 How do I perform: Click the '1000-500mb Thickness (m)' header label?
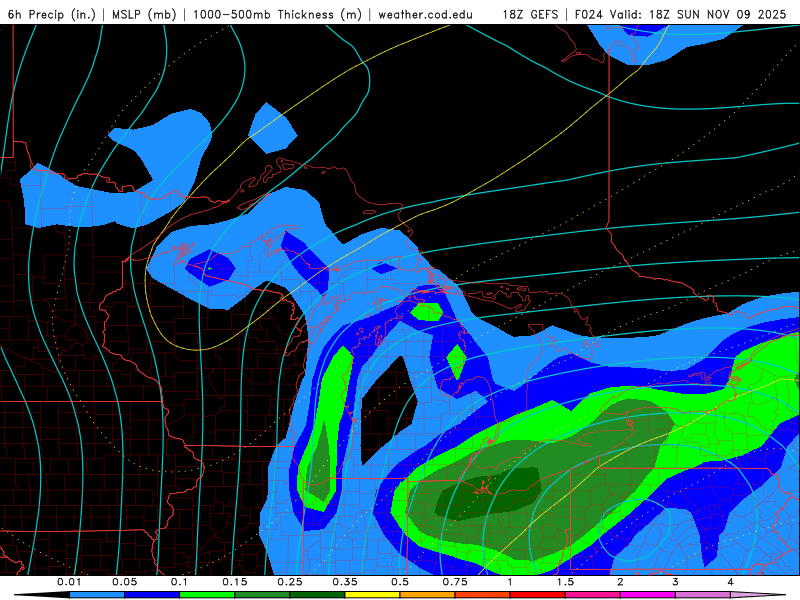tap(277, 14)
